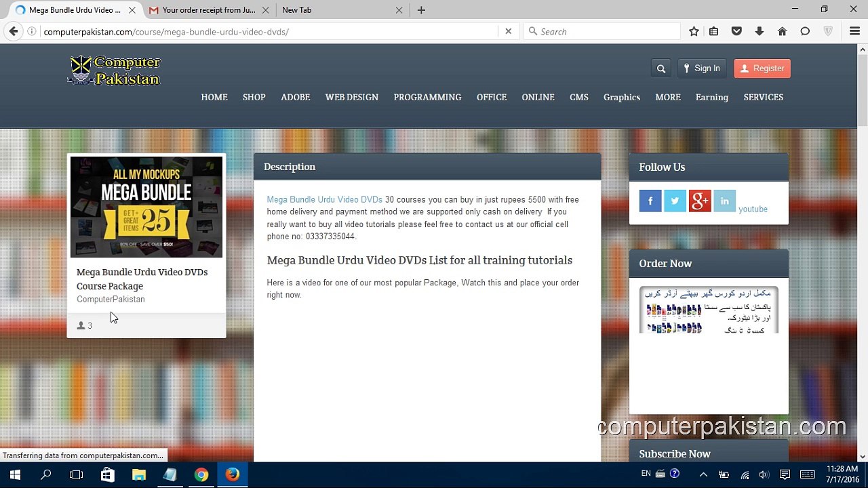The height and width of the screenshot is (488, 868).
Task: Click Computer Pakistan site logo
Action: (114, 70)
